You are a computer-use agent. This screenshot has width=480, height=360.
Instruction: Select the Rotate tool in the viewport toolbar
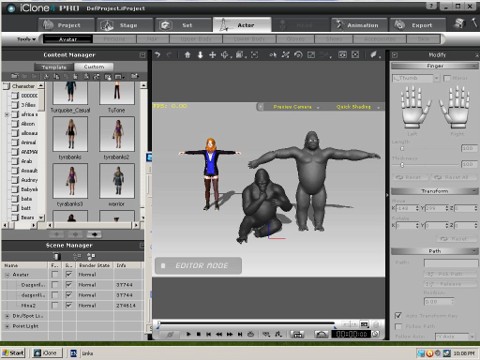pyautogui.click(x=225, y=55)
